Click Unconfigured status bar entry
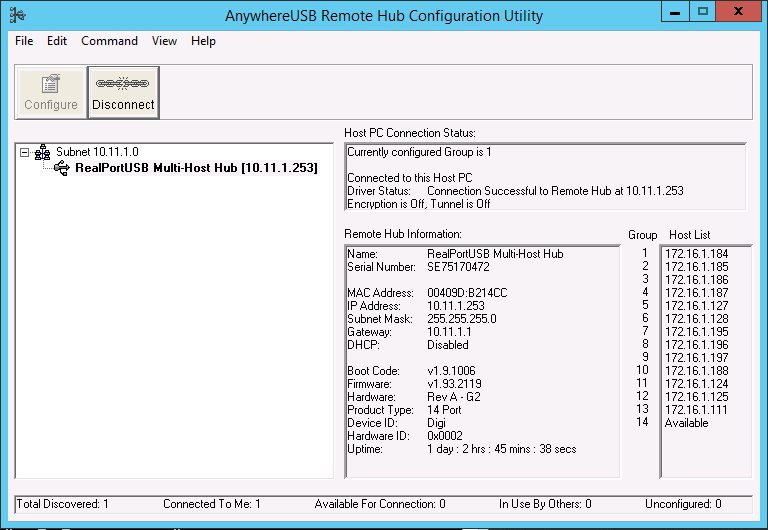Image resolution: width=768 pixels, height=530 pixels. click(683, 504)
